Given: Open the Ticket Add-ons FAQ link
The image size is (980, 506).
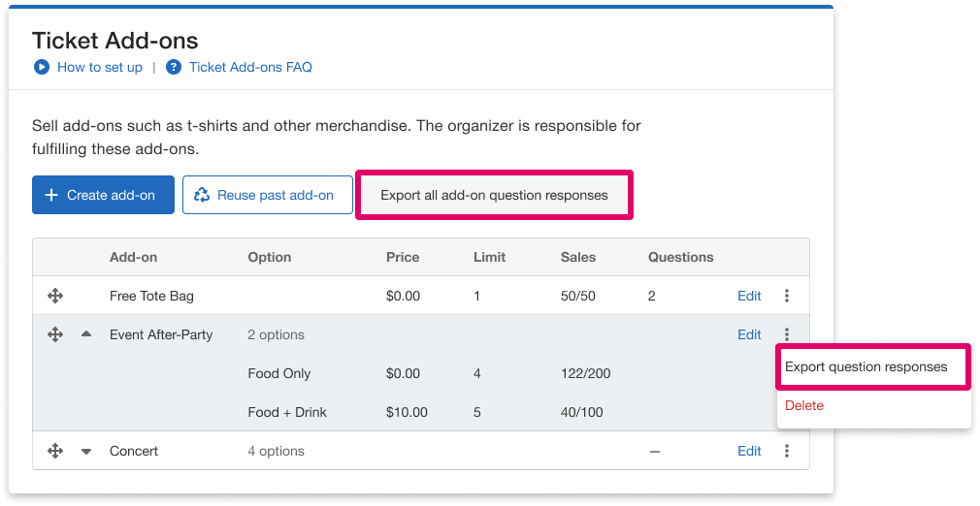Looking at the screenshot, I should pyautogui.click(x=250, y=67).
